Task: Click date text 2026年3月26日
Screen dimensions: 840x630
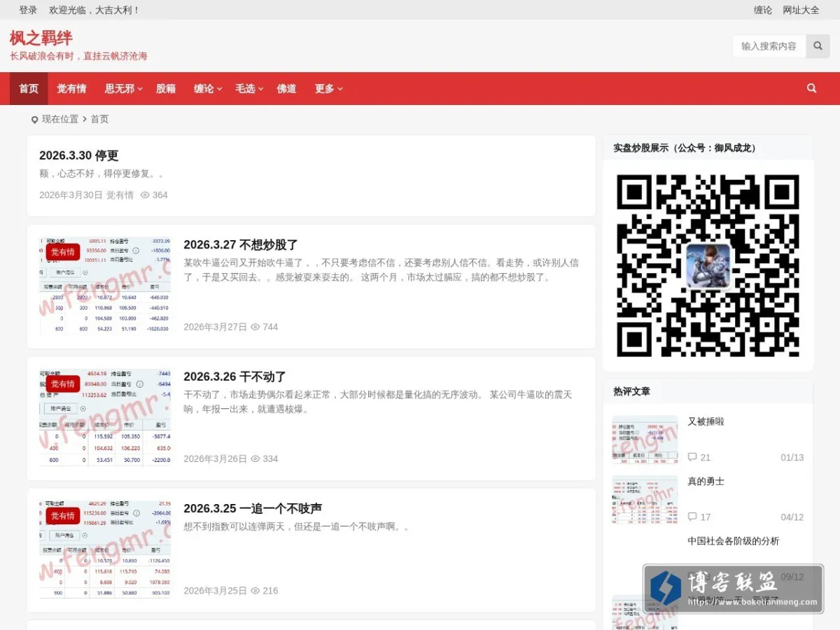Action: coord(215,459)
